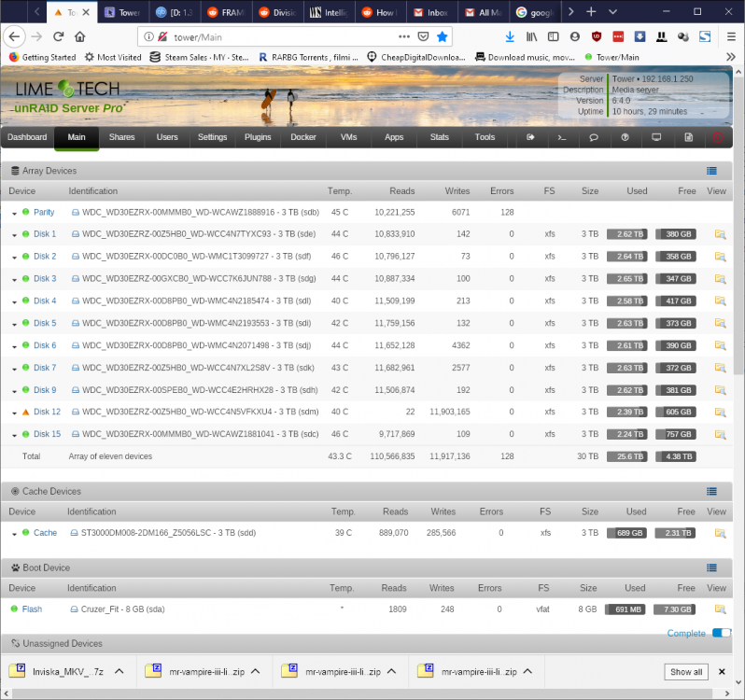
Task: Save page to Pocket icon
Action: coord(423,36)
